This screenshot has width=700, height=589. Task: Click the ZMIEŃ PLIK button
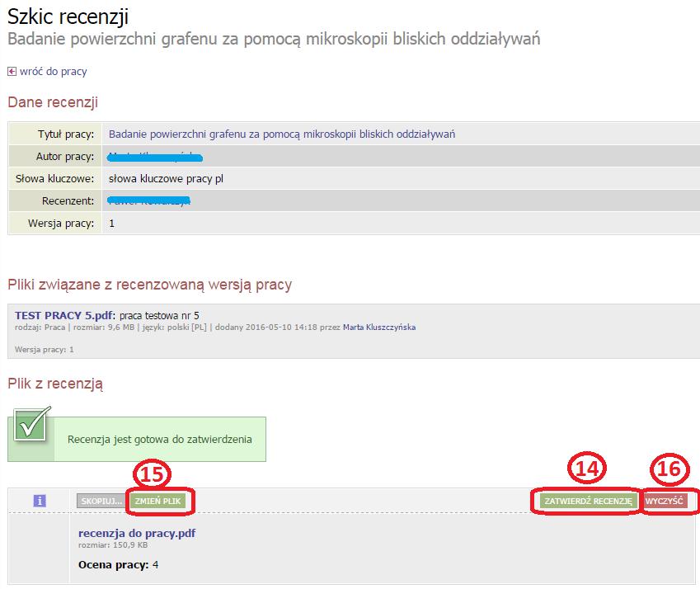(x=158, y=501)
